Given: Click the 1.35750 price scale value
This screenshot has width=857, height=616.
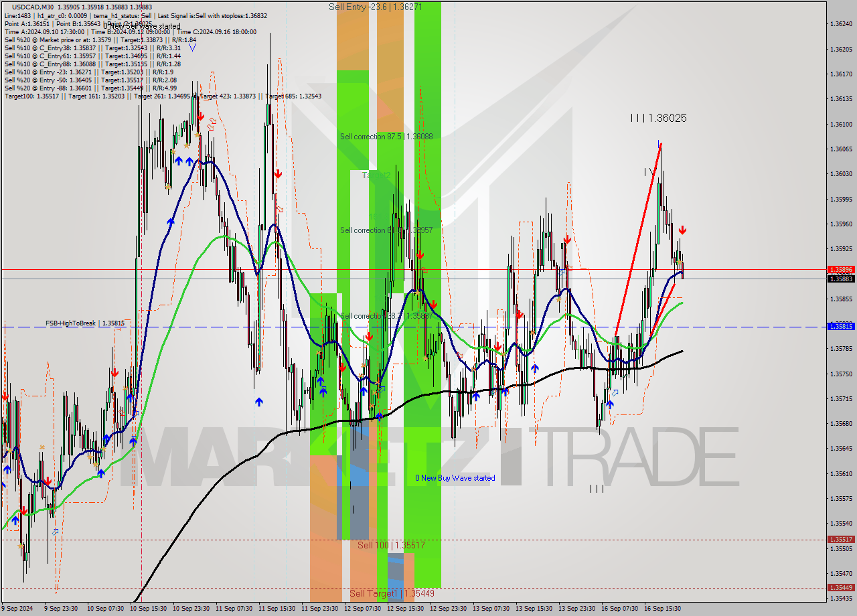Looking at the screenshot, I should pyautogui.click(x=840, y=374).
